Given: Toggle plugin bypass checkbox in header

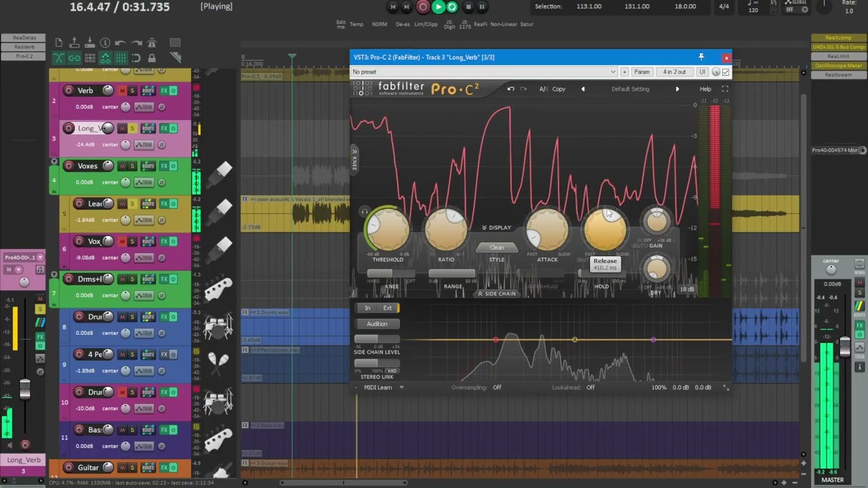Looking at the screenshot, I should (x=726, y=72).
